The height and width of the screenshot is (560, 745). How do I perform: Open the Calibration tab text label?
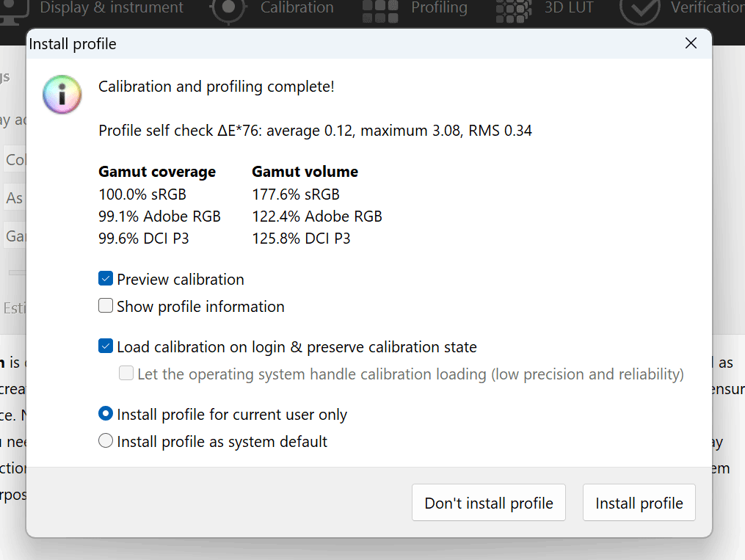pos(297,9)
